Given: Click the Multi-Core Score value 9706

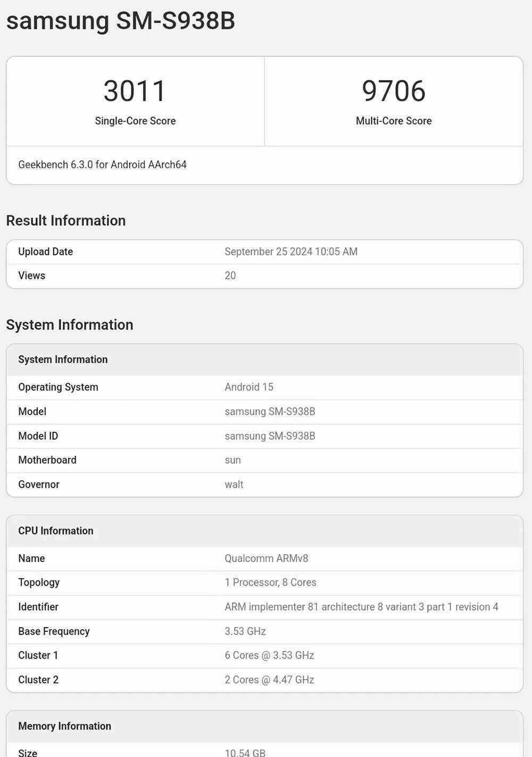Looking at the screenshot, I should [x=394, y=90].
